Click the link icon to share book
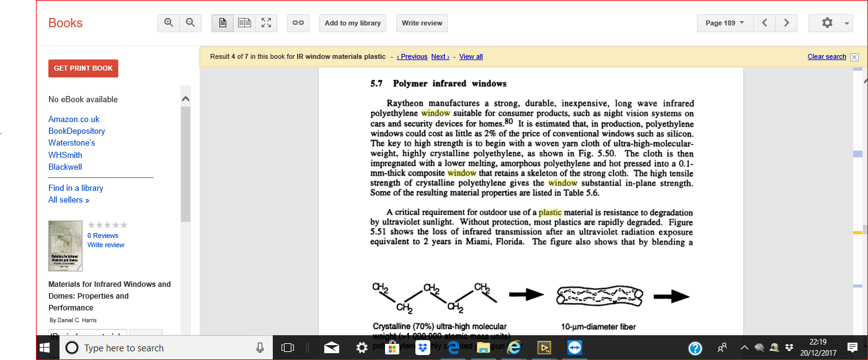This screenshot has height=360, width=868. pos(298,23)
